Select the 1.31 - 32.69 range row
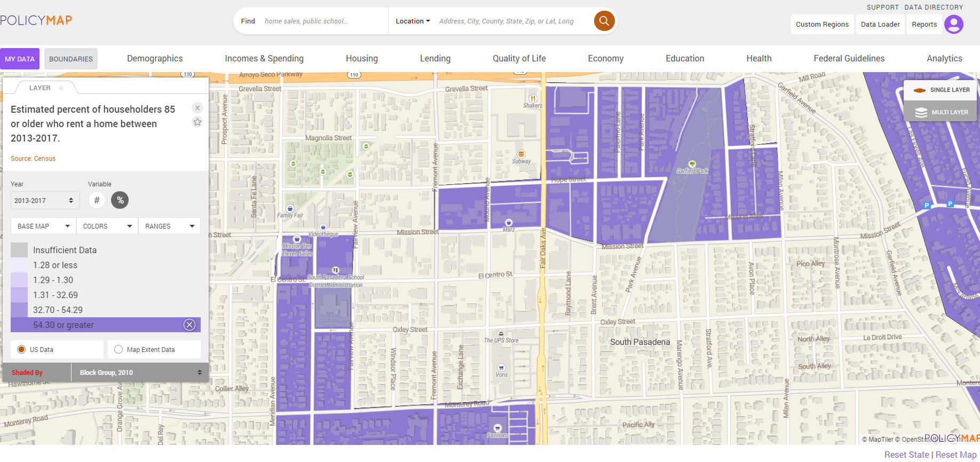 click(x=106, y=295)
